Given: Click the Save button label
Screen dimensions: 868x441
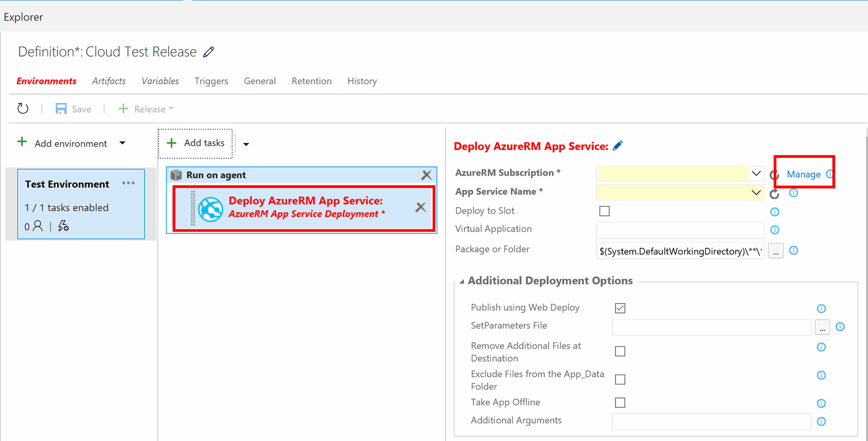Looking at the screenshot, I should coord(81,109).
